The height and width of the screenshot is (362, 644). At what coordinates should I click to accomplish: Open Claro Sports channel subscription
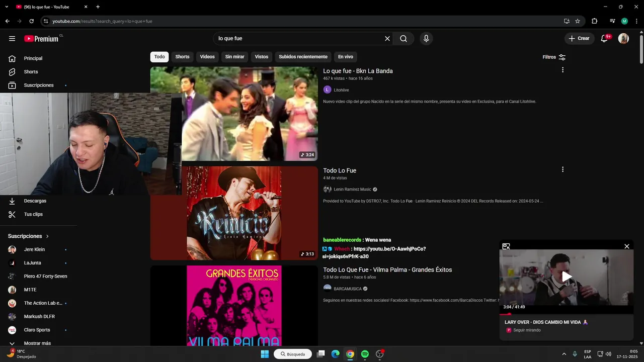click(39, 330)
